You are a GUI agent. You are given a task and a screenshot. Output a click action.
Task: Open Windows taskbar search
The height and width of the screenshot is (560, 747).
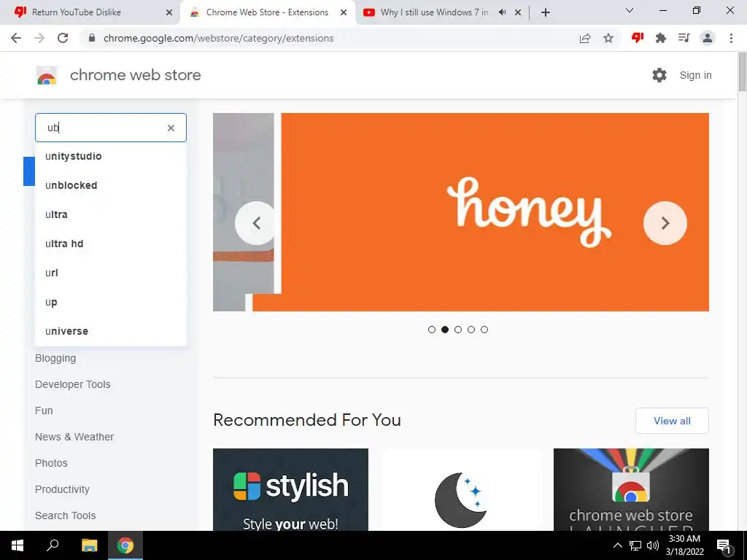click(53, 545)
